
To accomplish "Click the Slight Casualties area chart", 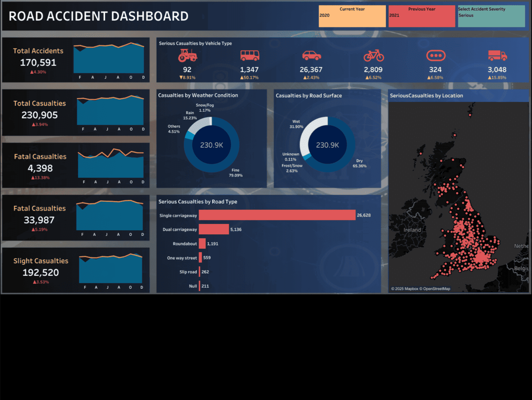I will [111, 270].
